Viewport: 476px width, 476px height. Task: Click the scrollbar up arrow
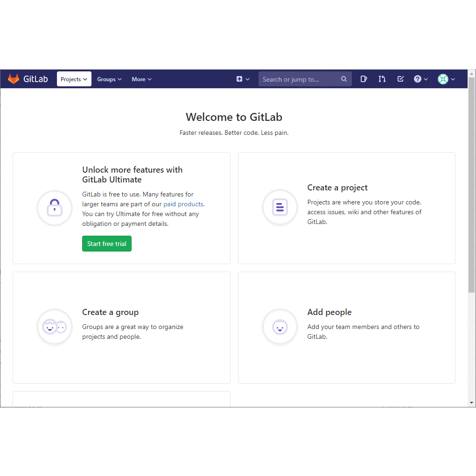471,74
